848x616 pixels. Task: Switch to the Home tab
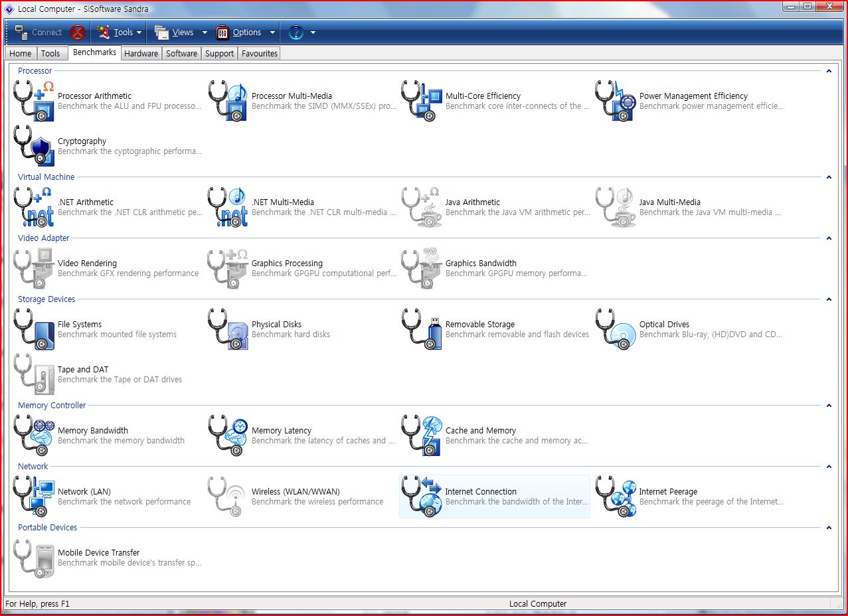tap(21, 54)
